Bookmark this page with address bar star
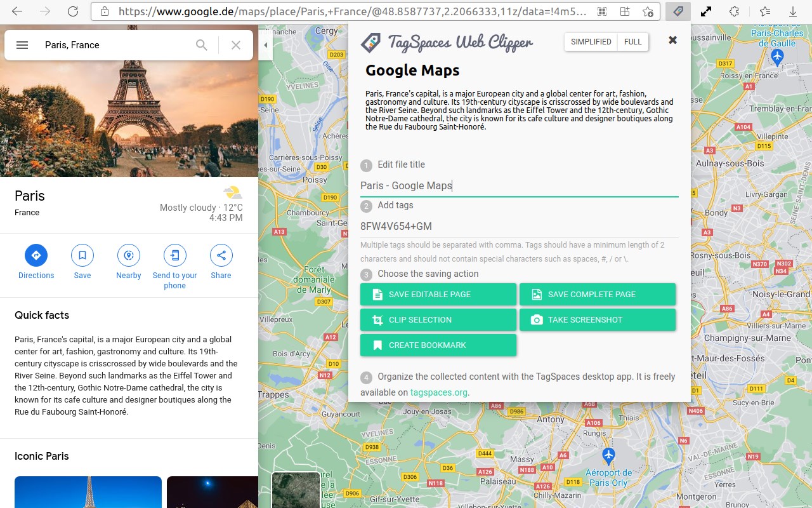Screen dimensions: 812x508 (x=648, y=11)
